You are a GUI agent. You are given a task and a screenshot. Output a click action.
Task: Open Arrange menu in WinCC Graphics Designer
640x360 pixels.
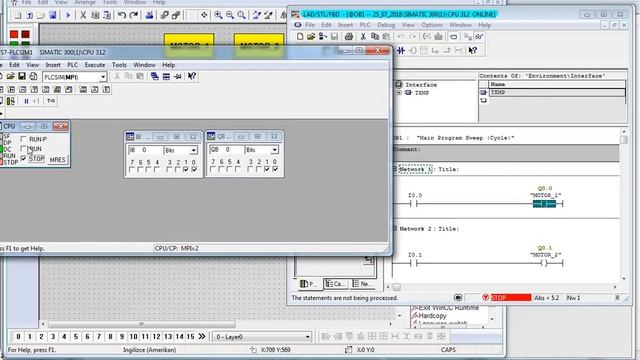pos(84,2)
